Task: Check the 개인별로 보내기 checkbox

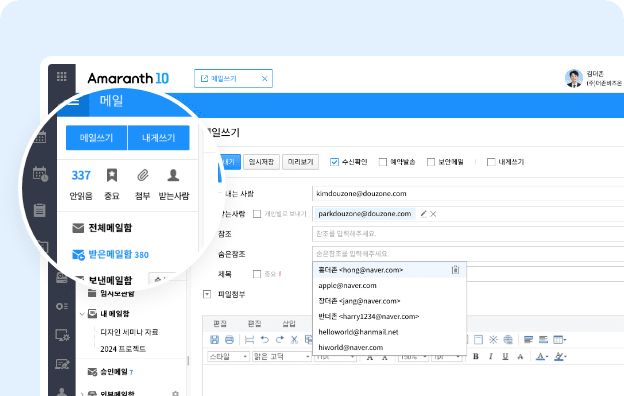Action: [257, 214]
